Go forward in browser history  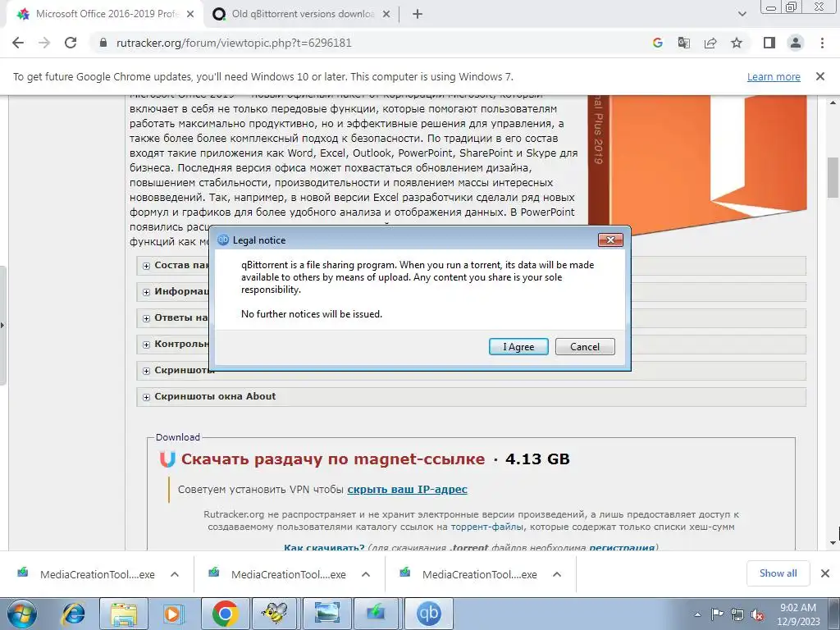44,43
